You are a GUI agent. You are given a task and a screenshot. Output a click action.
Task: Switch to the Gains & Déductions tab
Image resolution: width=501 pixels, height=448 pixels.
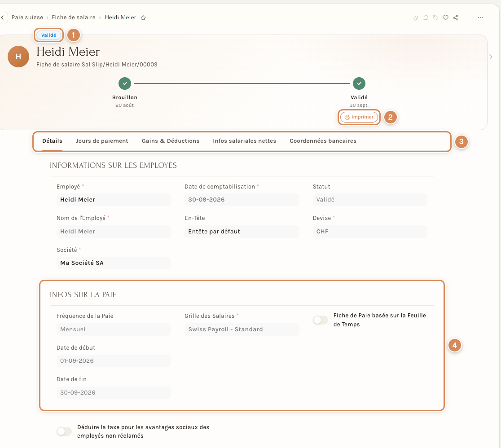point(171,141)
